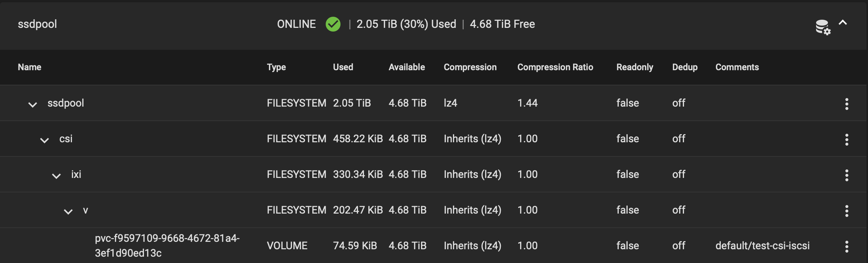The width and height of the screenshot is (868, 263).
Task: Collapse the csi dataset tree node
Action: click(x=45, y=140)
